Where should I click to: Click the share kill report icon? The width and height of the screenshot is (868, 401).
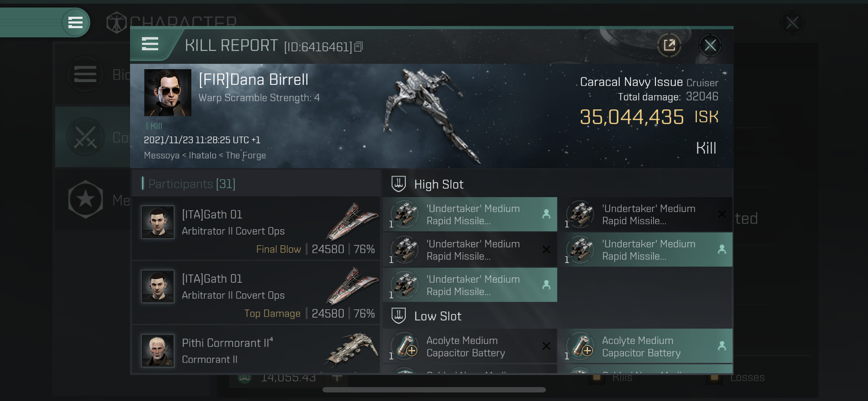coord(669,45)
